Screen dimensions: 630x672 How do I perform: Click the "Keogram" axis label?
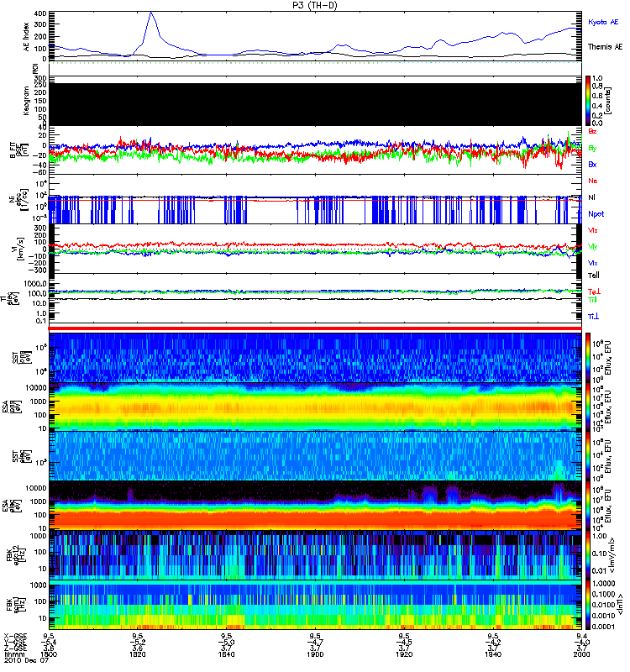(x=27, y=101)
